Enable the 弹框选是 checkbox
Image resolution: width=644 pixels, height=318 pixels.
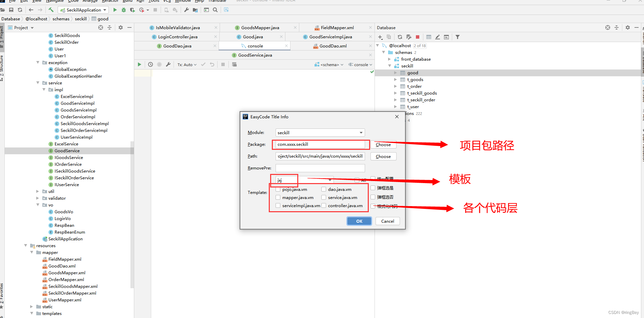[x=373, y=188]
